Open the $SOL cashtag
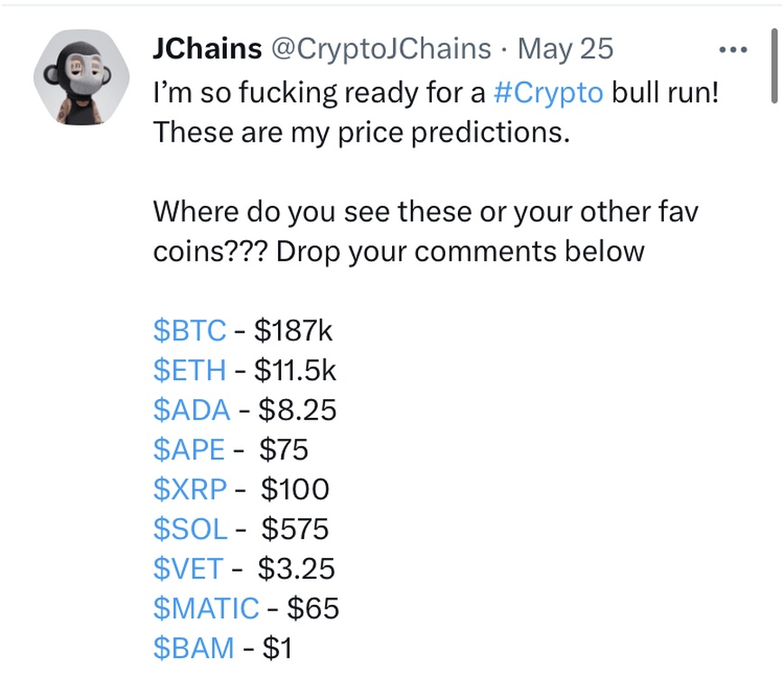 [x=191, y=529]
